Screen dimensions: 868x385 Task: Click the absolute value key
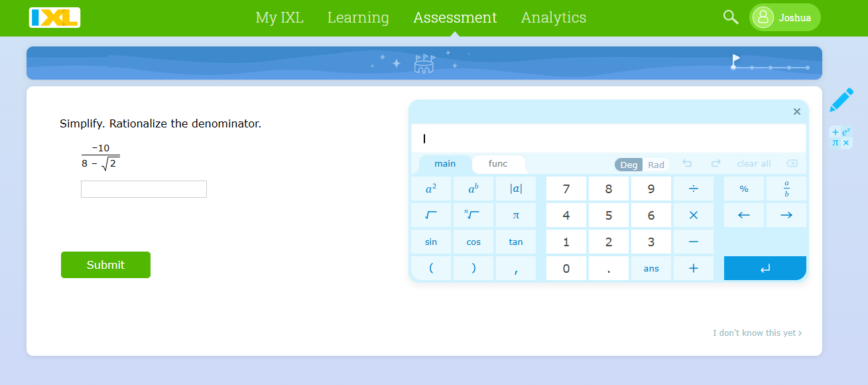click(x=515, y=188)
